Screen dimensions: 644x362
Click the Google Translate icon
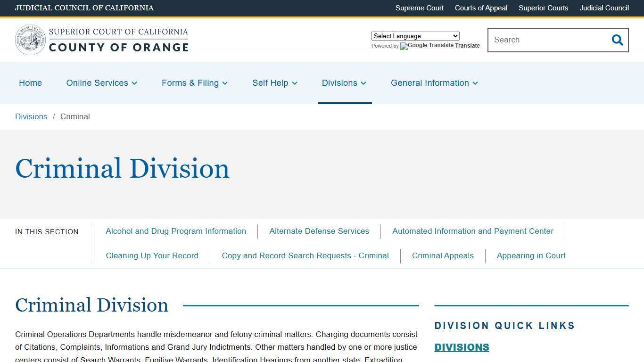[x=403, y=46]
